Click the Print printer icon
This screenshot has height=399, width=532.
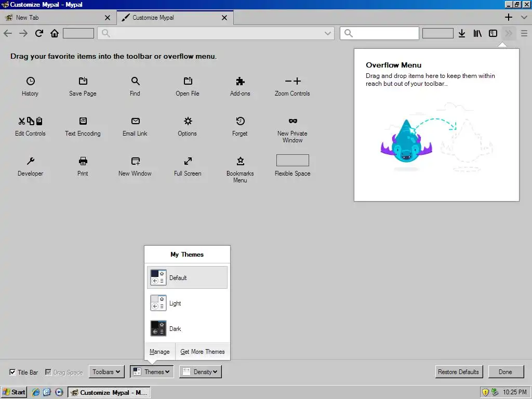pos(83,161)
